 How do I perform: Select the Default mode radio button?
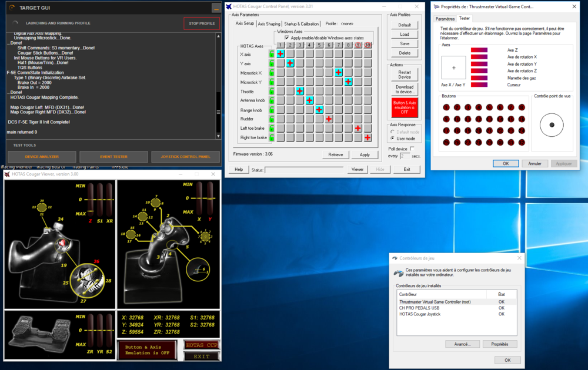pyautogui.click(x=392, y=132)
